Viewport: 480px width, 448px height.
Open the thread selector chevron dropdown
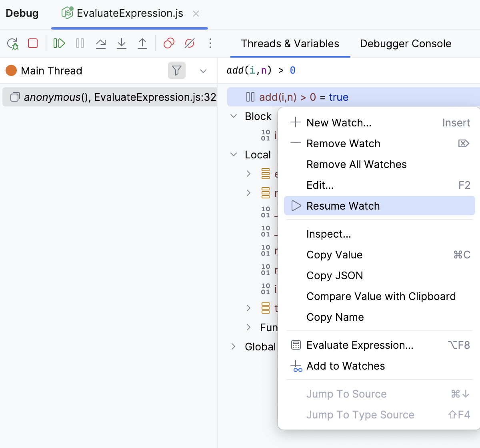(x=203, y=71)
